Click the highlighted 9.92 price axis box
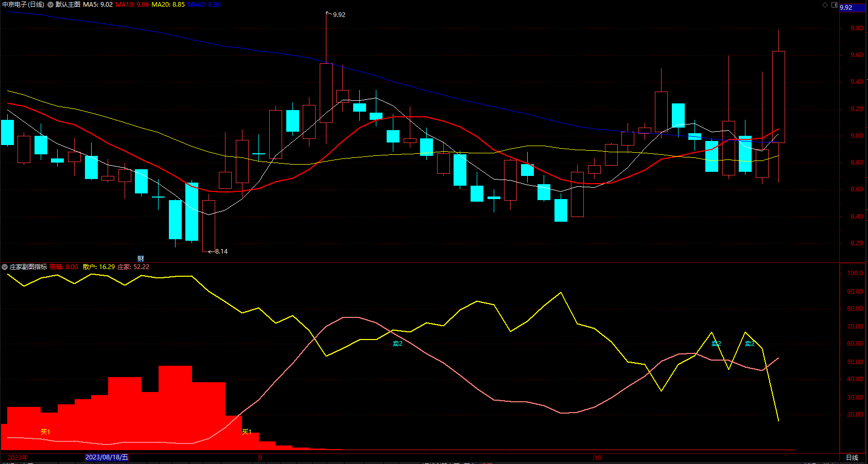The image size is (868, 464). click(x=853, y=8)
